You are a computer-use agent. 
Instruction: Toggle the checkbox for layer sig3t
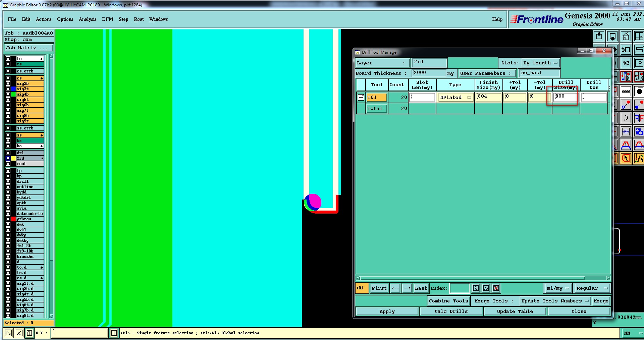(8, 89)
